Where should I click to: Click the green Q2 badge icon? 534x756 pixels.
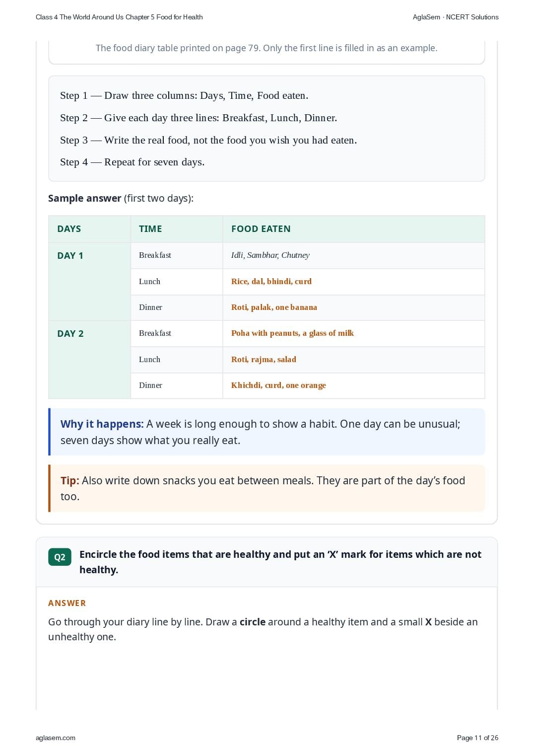click(60, 557)
